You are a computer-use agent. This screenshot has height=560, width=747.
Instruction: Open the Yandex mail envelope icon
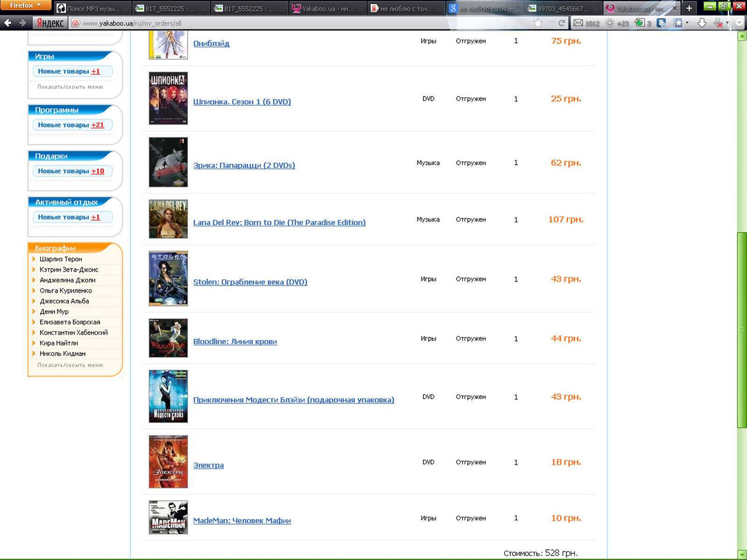click(578, 23)
